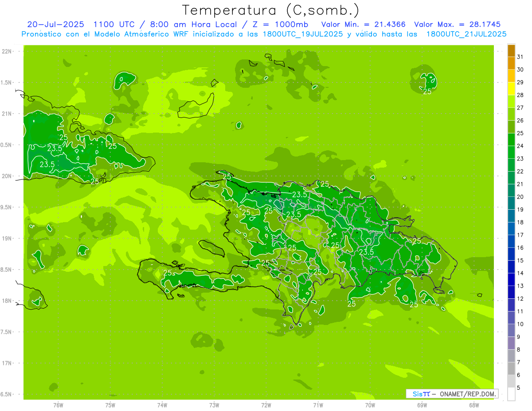
Task: Click the '69W' longitude axis label
Action: (422, 405)
